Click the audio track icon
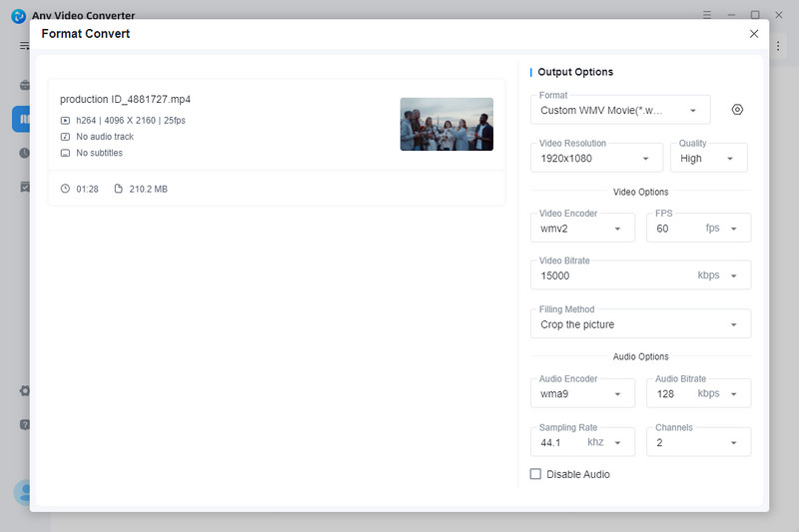 (x=65, y=137)
